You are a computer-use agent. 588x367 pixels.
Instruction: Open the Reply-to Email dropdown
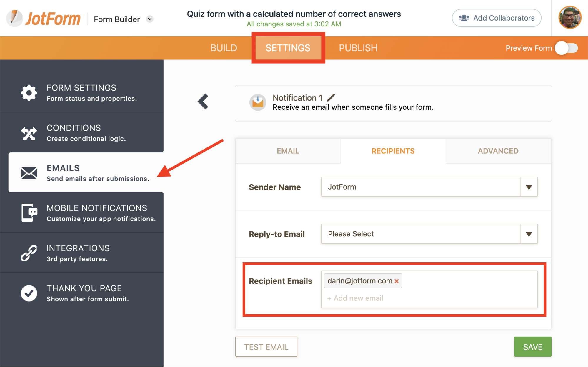point(429,234)
